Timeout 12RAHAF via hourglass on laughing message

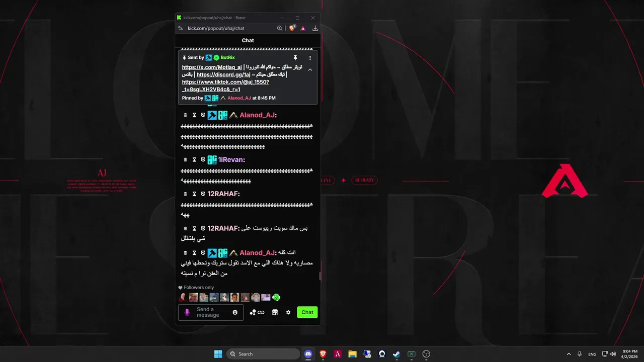(194, 194)
